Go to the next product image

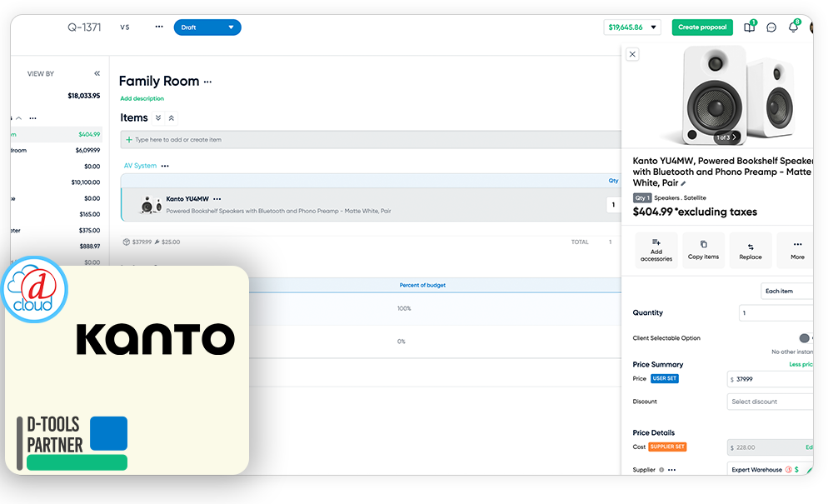[734, 137]
